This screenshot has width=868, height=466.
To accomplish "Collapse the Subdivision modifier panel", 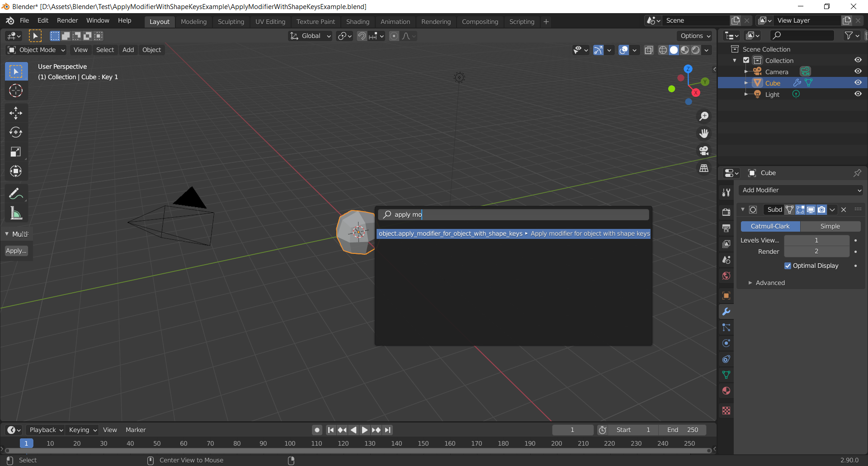I will (x=743, y=209).
